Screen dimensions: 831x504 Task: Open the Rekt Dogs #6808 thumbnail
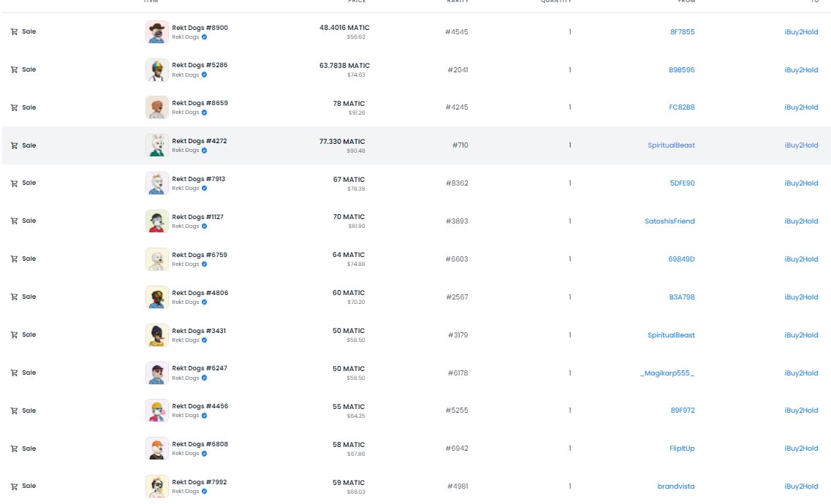157,449
